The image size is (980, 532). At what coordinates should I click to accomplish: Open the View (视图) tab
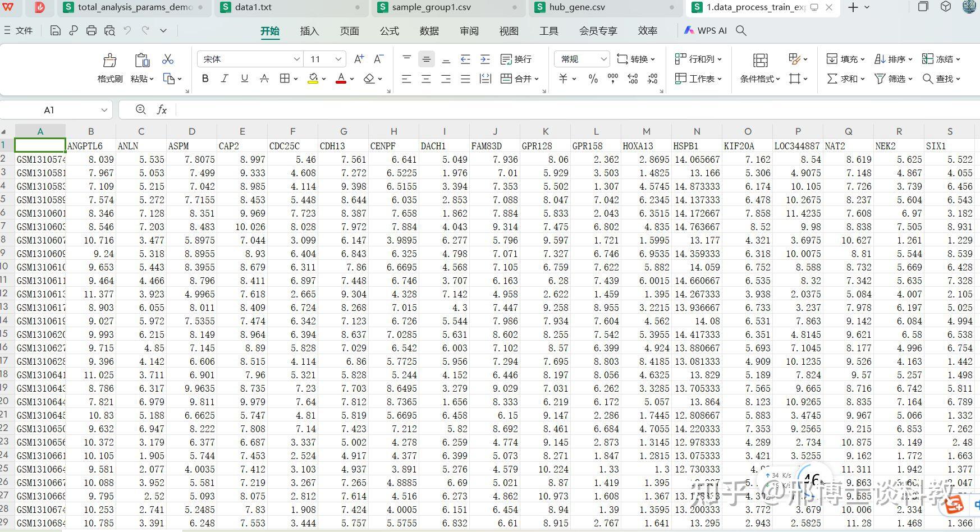509,31
